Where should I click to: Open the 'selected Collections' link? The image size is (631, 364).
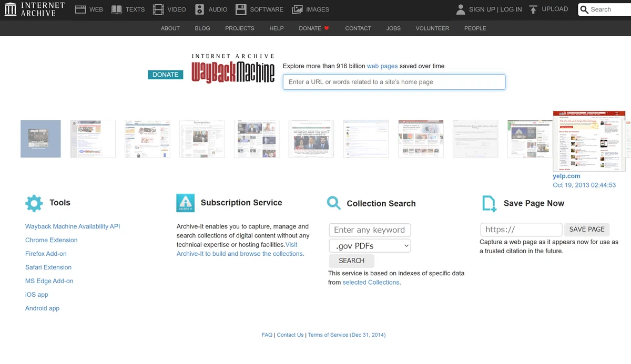371,283
